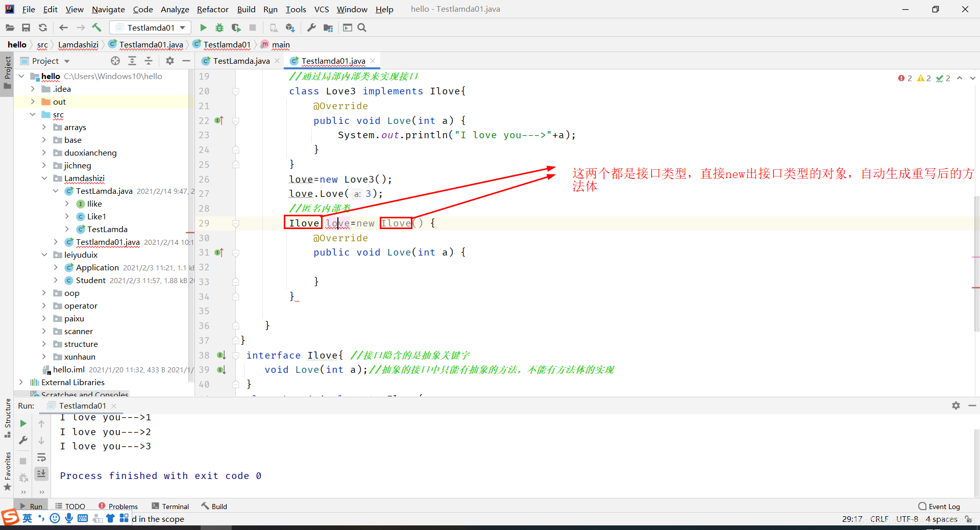Build project with the hammer icon

coord(97,28)
